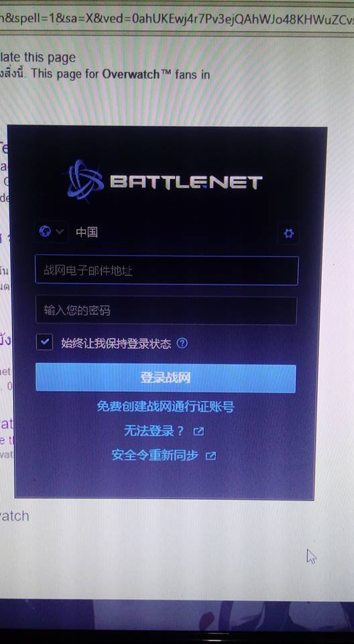Click the Battle.net swirl logo icon
Viewport: 354px width, 644px height.
click(x=85, y=180)
